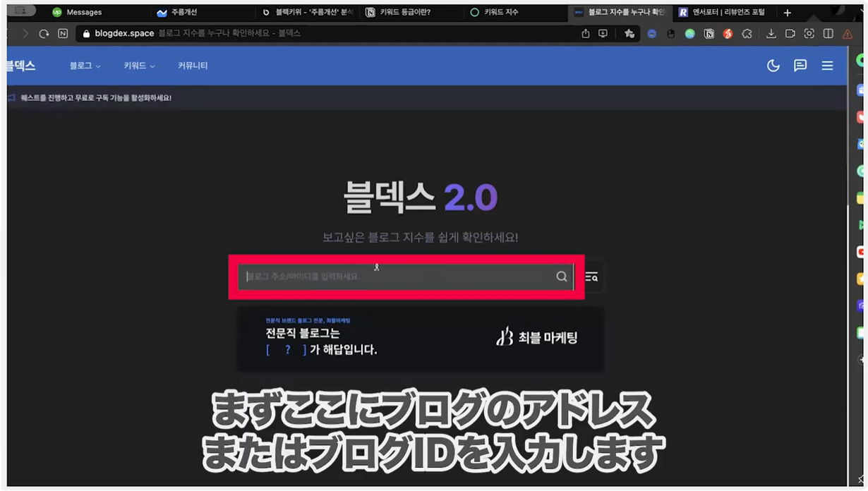Open the list-search icon beside search box

tap(591, 277)
